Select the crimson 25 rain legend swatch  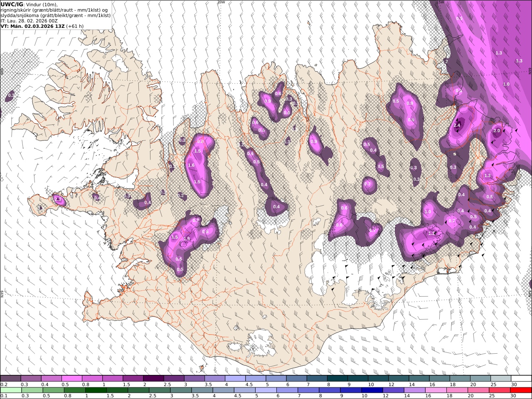pyautogui.click(x=499, y=390)
